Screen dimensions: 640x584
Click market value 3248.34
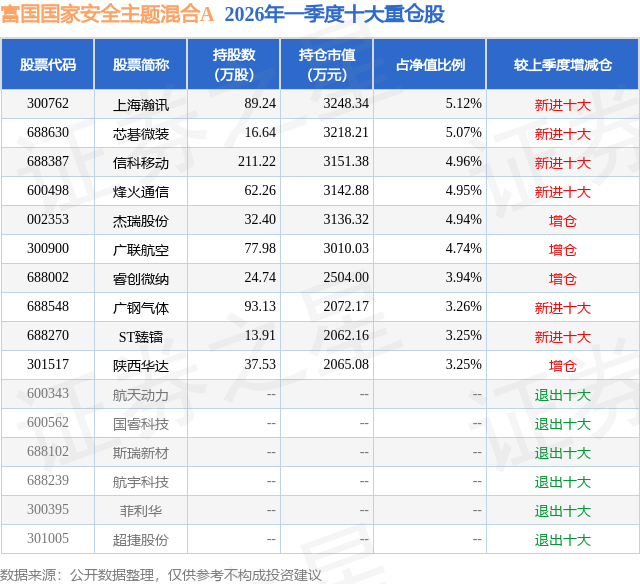(x=346, y=104)
